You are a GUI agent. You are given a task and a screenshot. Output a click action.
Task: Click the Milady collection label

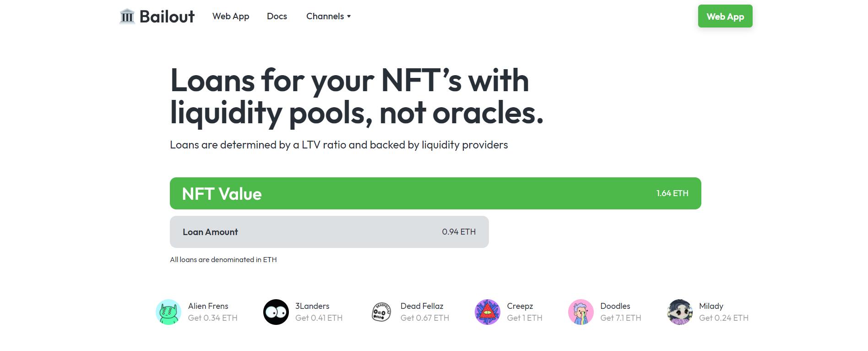(x=711, y=306)
